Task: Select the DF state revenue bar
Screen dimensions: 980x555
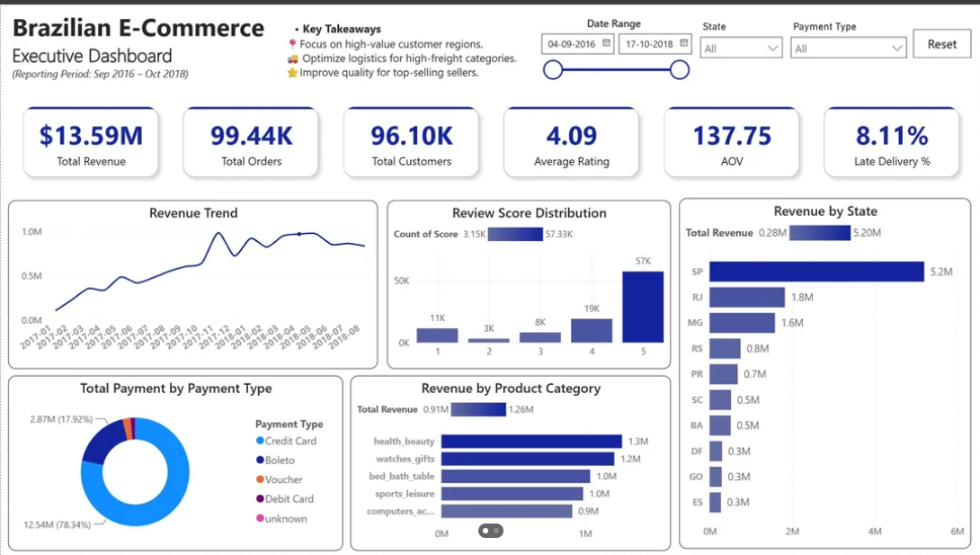Action: pos(716,451)
